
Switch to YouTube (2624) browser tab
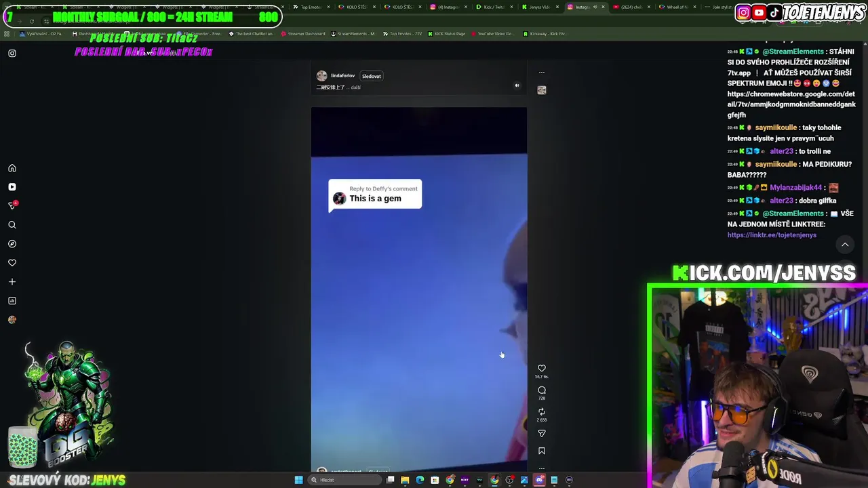pyautogui.click(x=631, y=7)
